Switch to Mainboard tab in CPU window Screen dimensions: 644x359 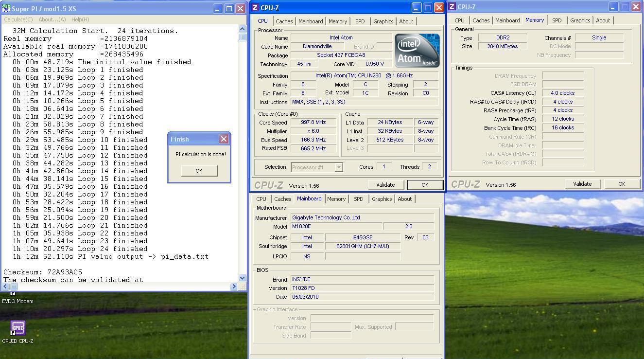tap(311, 21)
